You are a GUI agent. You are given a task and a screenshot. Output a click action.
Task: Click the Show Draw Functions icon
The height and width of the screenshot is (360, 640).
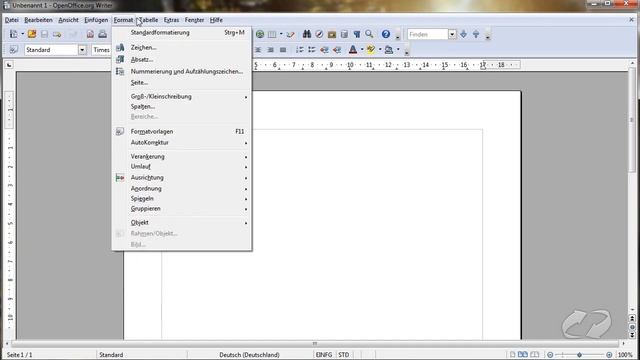[x=290, y=34]
